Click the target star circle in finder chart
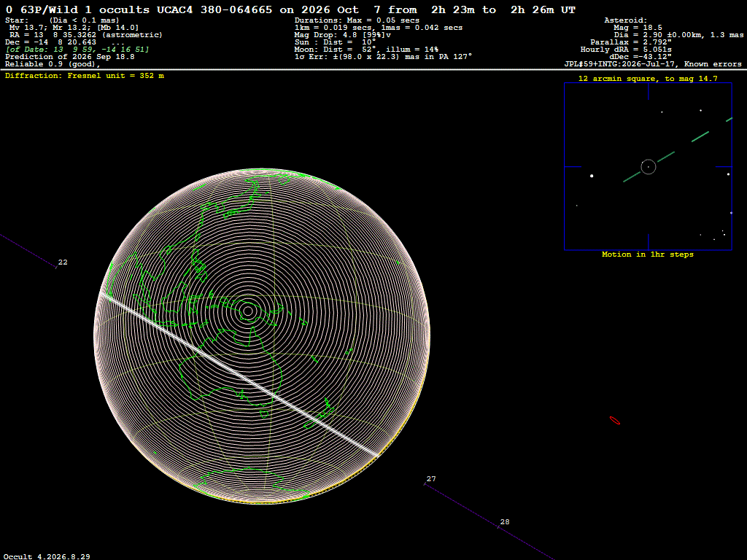The image size is (747, 560). point(649,167)
